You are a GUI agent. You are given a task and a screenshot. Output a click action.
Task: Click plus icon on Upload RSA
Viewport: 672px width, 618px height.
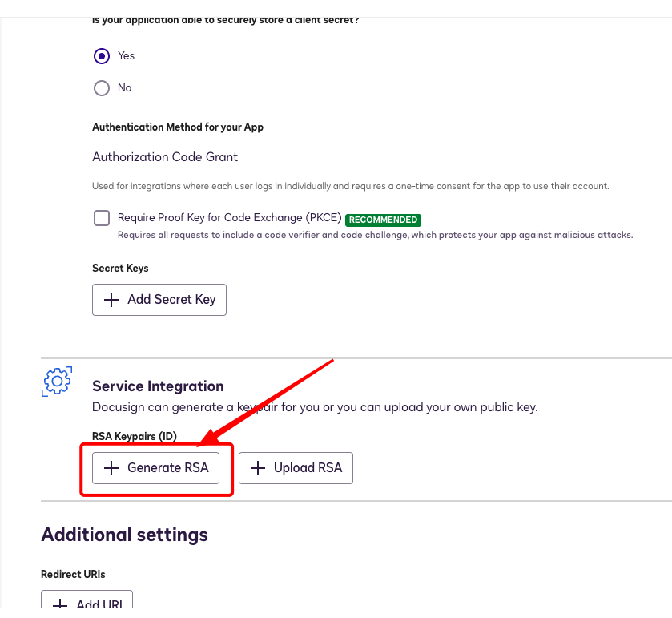pos(258,468)
